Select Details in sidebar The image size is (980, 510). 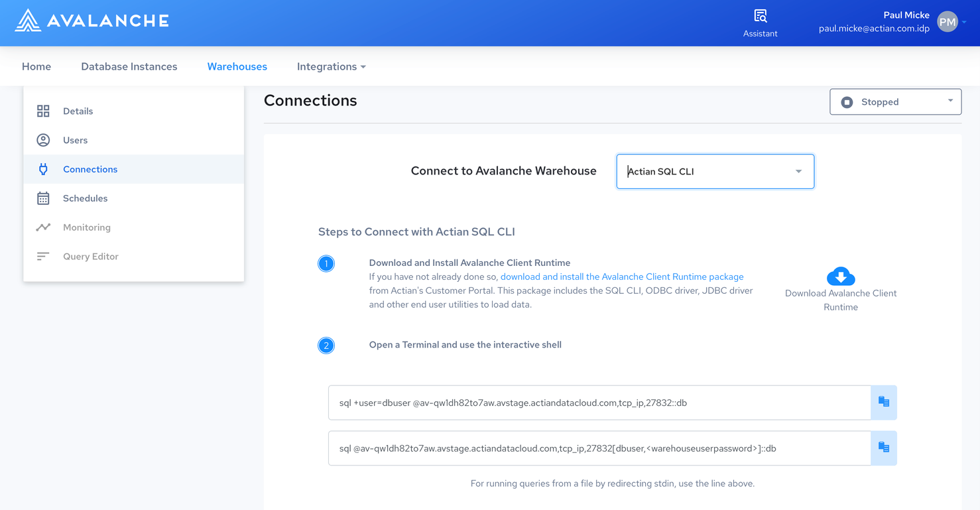[134, 111]
